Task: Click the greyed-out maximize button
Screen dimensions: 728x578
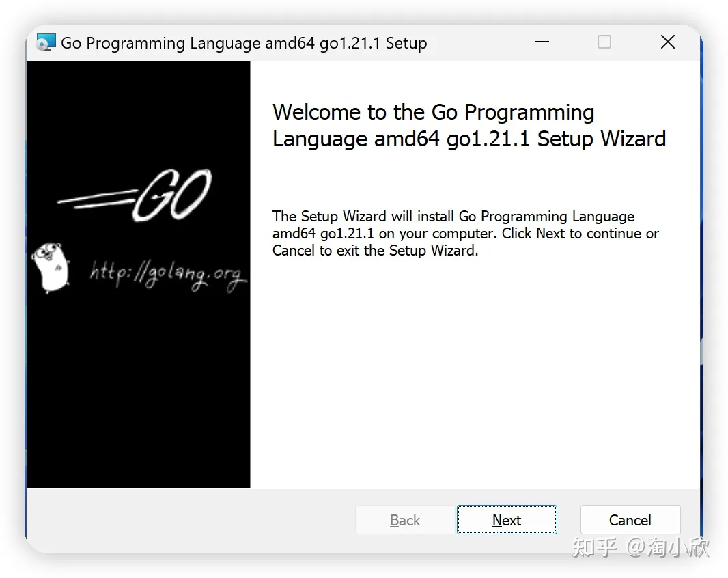Action: coord(604,42)
